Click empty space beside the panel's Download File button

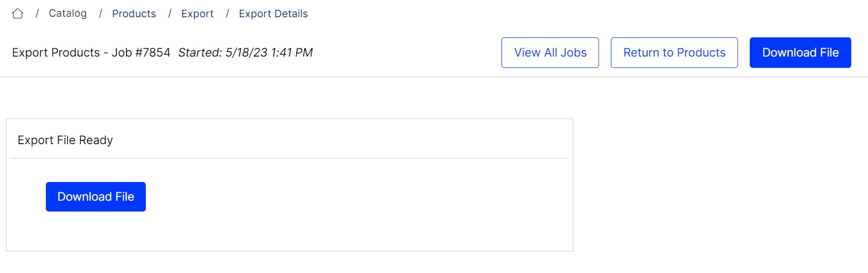(x=345, y=197)
